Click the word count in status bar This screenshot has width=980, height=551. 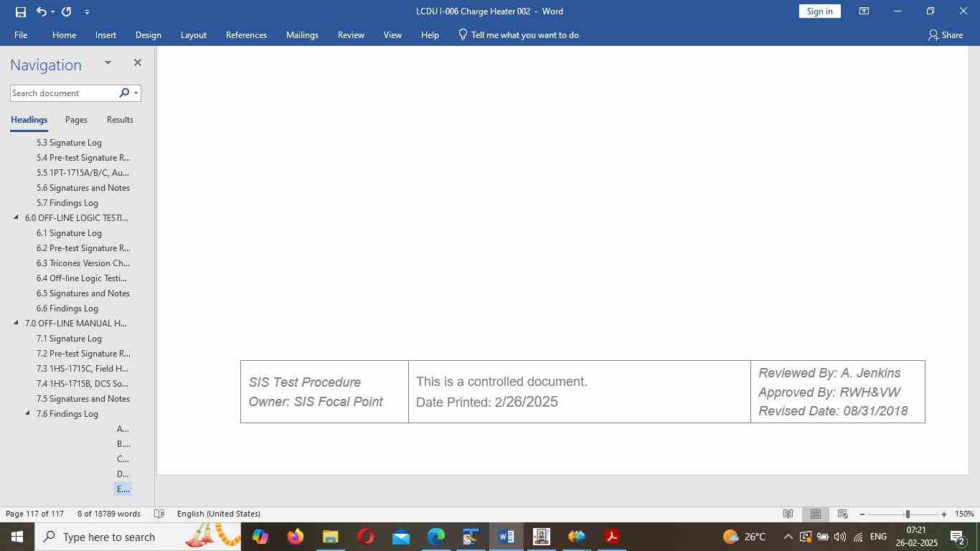click(x=109, y=514)
